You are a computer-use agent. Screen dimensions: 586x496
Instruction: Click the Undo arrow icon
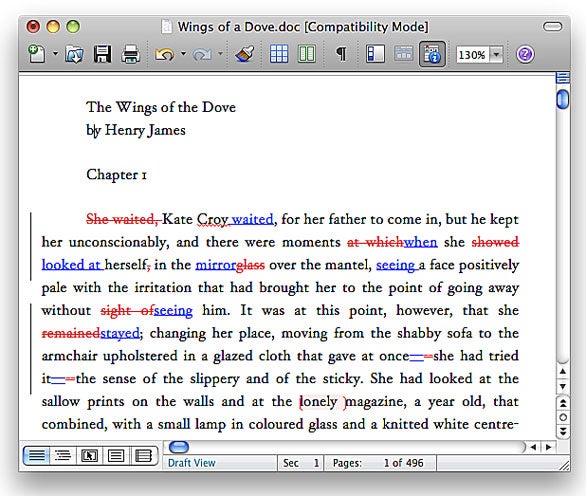tap(164, 55)
